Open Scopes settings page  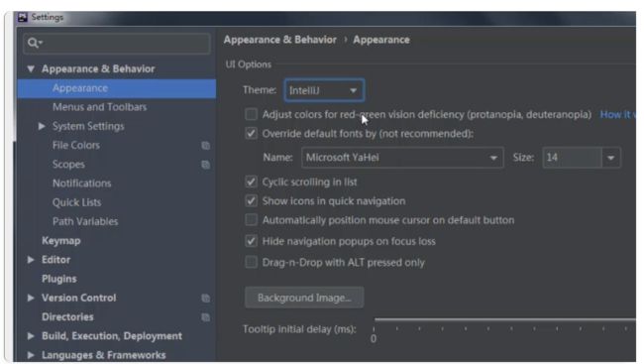click(68, 165)
